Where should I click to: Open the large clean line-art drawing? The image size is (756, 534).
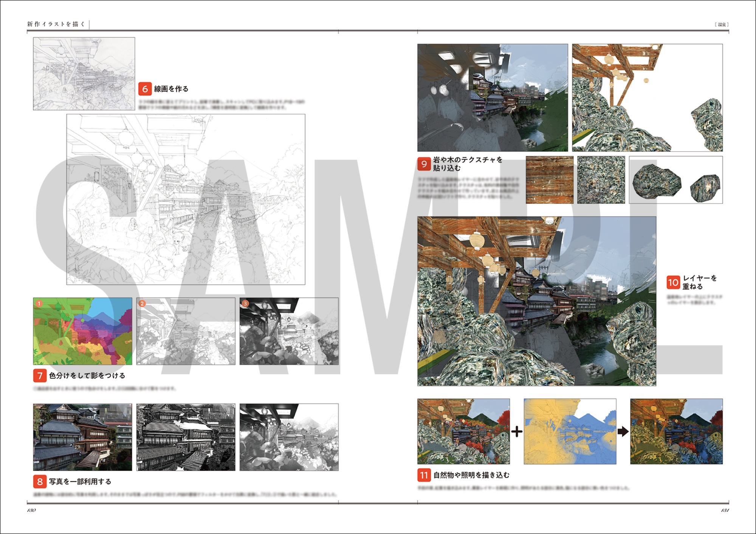coord(186,199)
